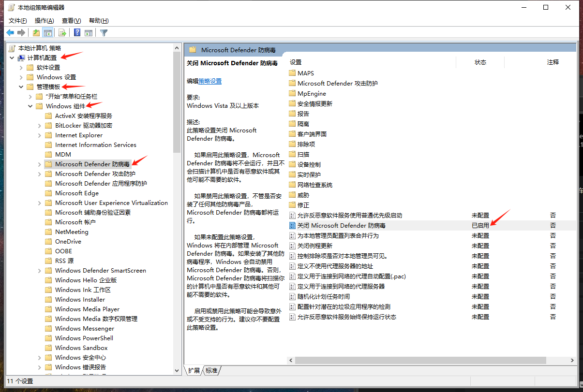This screenshot has height=392, width=583.
Task: Toggle the Show/Hide Console Tree toolbar icon
Action: point(48,33)
